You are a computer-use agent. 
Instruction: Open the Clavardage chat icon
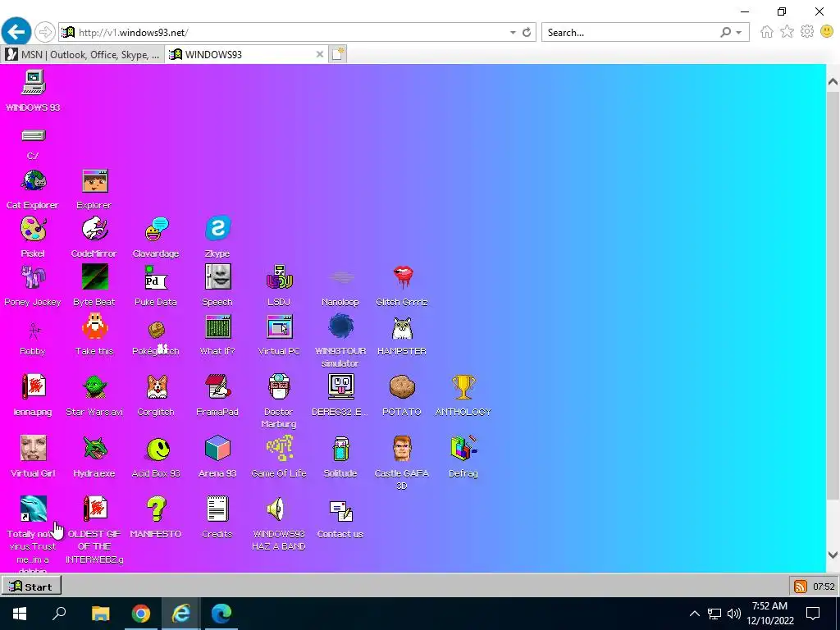tap(157, 230)
